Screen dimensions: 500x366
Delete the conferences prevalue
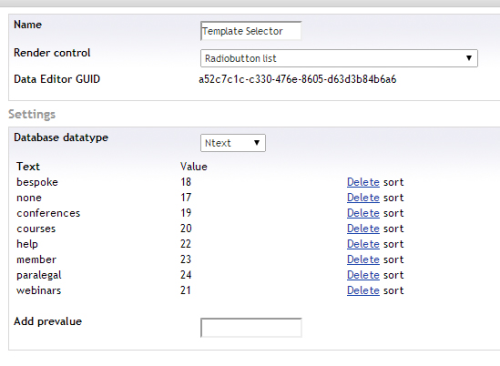point(363,213)
